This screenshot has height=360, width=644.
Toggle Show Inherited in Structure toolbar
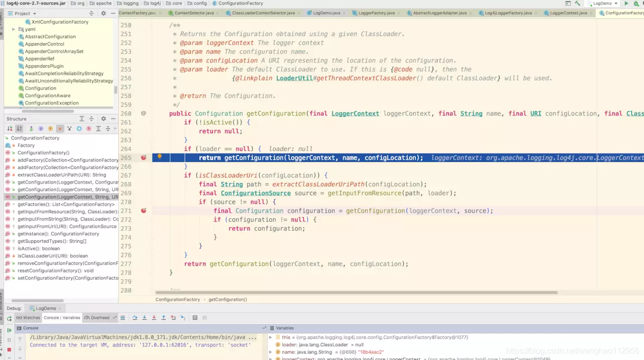pyautogui.click(x=69, y=129)
